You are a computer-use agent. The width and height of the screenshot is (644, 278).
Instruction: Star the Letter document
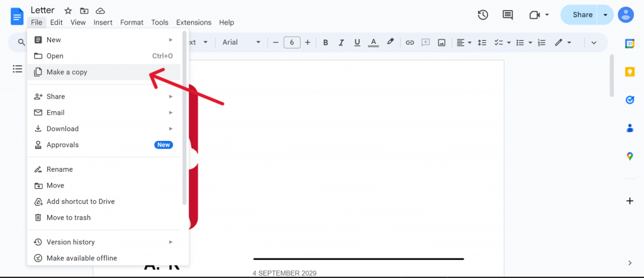point(68,11)
